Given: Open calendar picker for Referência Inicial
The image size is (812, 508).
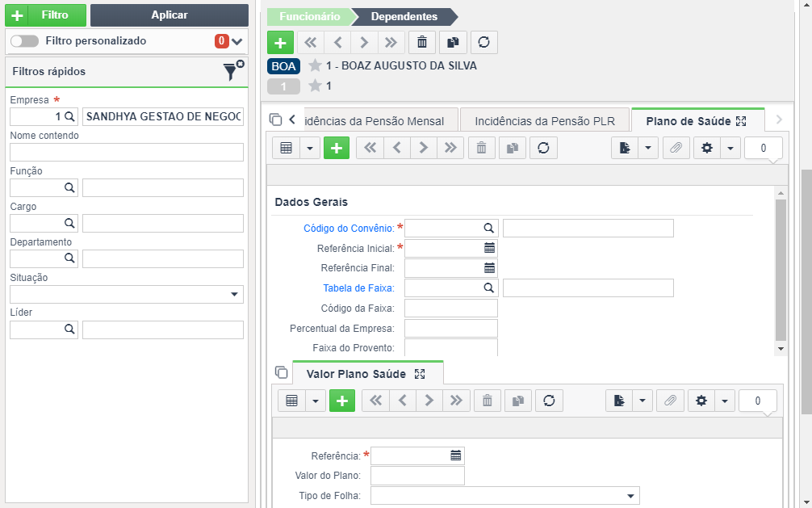Looking at the screenshot, I should click(x=489, y=248).
